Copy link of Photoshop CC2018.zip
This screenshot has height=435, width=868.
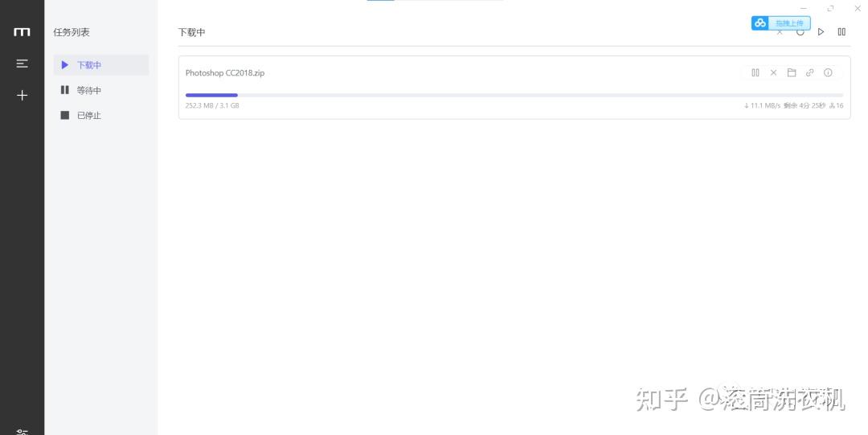tap(810, 72)
